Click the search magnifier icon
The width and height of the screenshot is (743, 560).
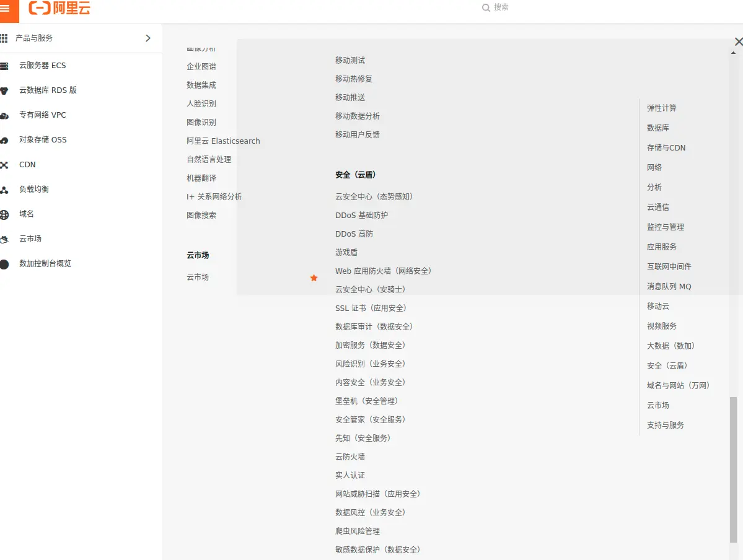pos(486,7)
